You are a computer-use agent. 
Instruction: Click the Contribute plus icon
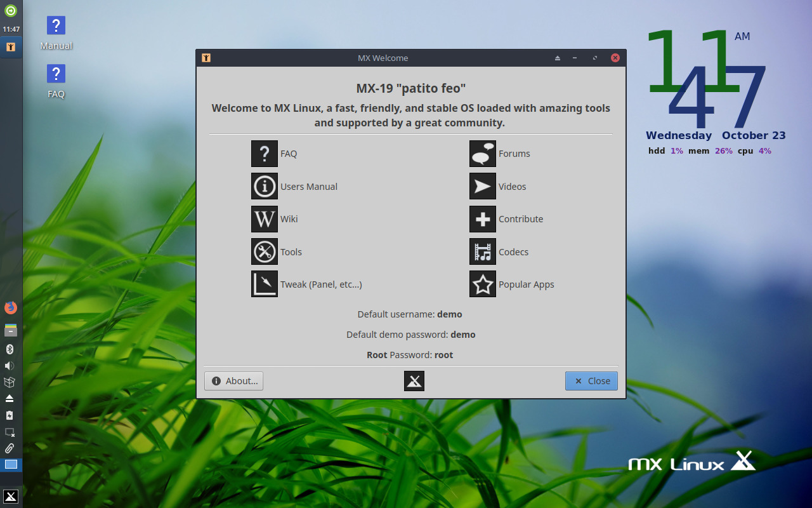pos(483,219)
